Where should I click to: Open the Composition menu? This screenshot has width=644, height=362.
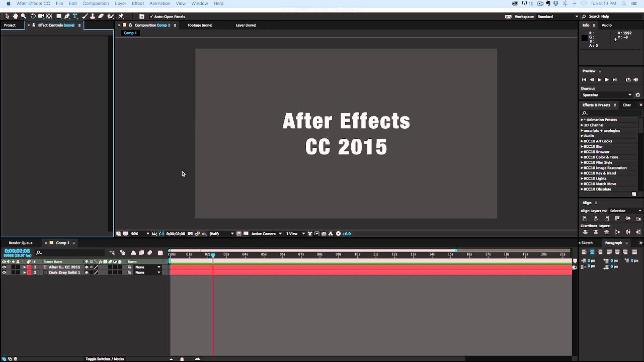click(x=96, y=4)
